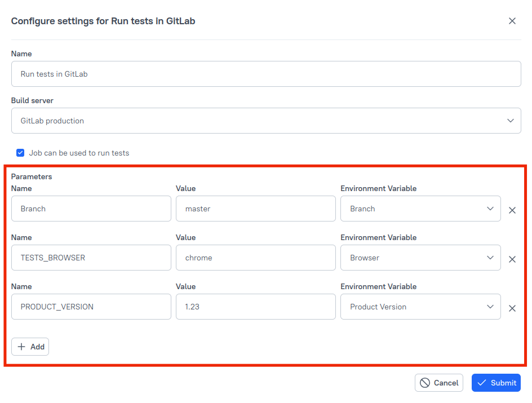Screen dimensions: 532x403
Task: Remove the TESTS_BROWSER parameter row
Action: [512, 259]
